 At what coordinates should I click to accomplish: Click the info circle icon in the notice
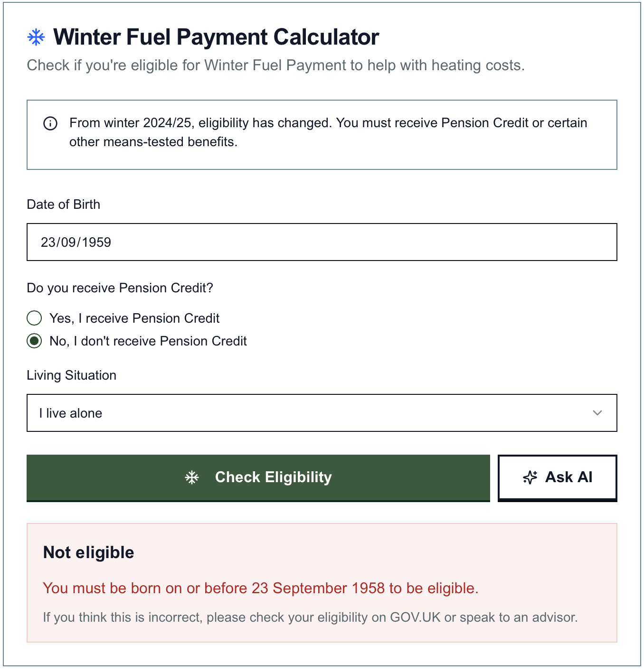click(x=50, y=123)
